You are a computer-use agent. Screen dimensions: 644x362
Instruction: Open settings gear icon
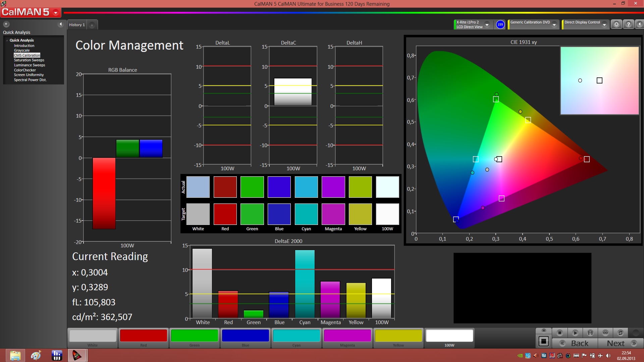click(x=616, y=24)
